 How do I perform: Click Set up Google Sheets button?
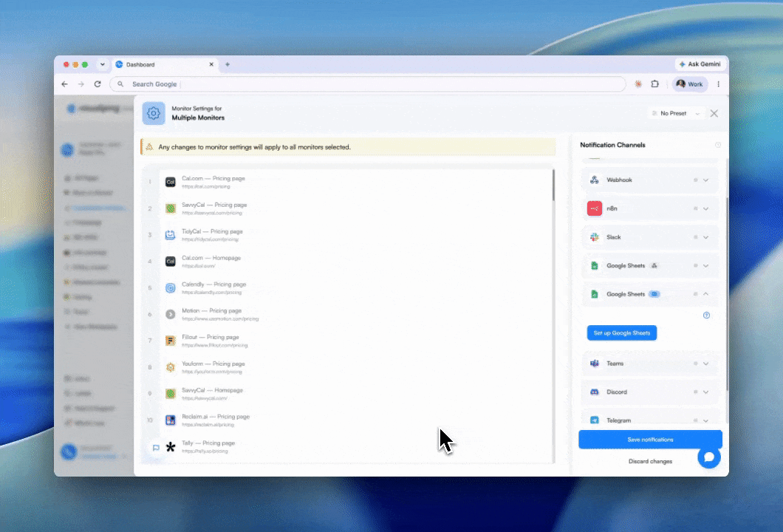coord(622,332)
